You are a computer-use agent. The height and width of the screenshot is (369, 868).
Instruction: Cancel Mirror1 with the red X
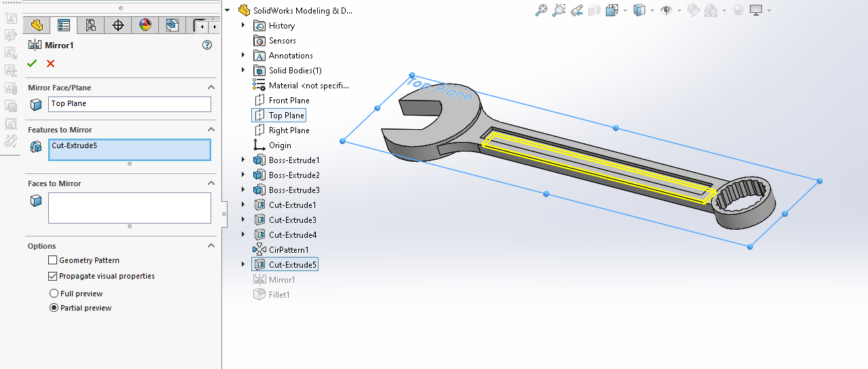pyautogui.click(x=50, y=64)
